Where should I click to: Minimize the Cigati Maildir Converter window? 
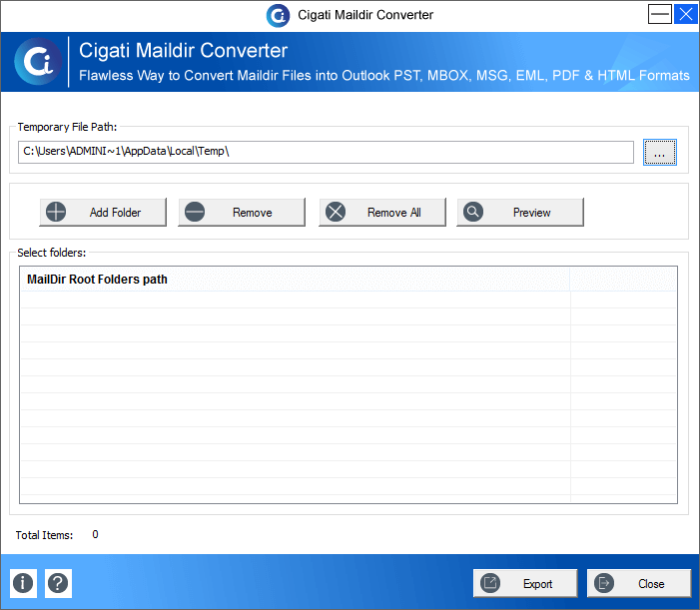coord(660,14)
